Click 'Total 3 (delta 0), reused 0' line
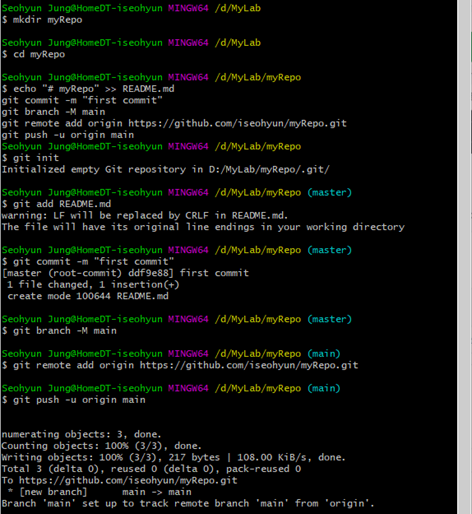Image resolution: width=472 pixels, height=514 pixels. (x=151, y=469)
